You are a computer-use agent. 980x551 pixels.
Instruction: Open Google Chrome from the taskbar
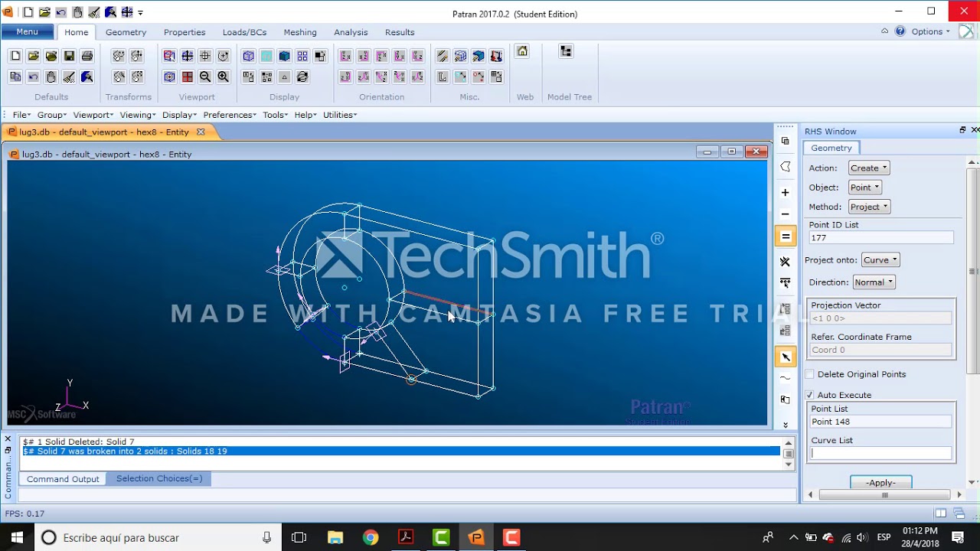click(x=370, y=537)
